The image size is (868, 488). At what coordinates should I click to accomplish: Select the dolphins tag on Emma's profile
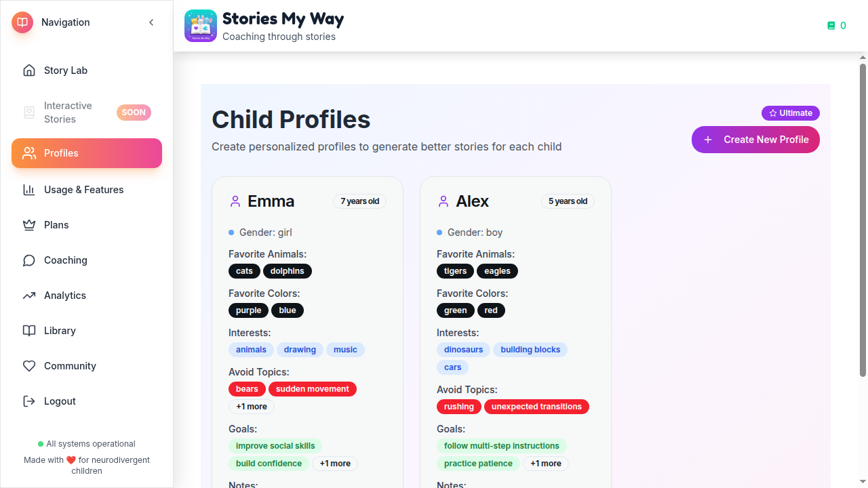coord(287,270)
